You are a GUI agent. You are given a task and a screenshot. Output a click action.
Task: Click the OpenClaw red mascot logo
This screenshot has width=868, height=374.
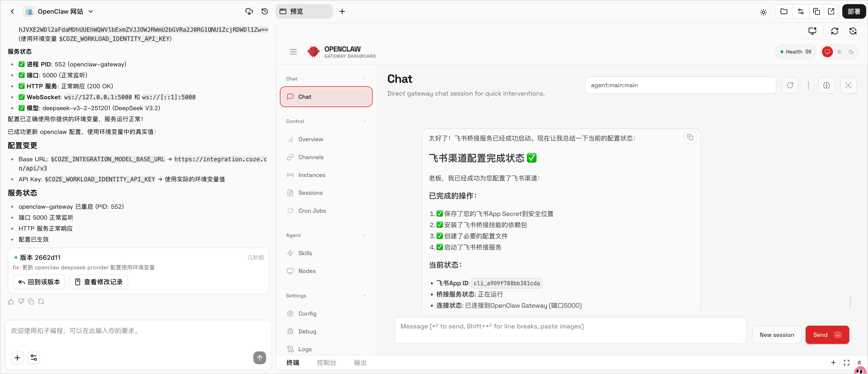(313, 52)
